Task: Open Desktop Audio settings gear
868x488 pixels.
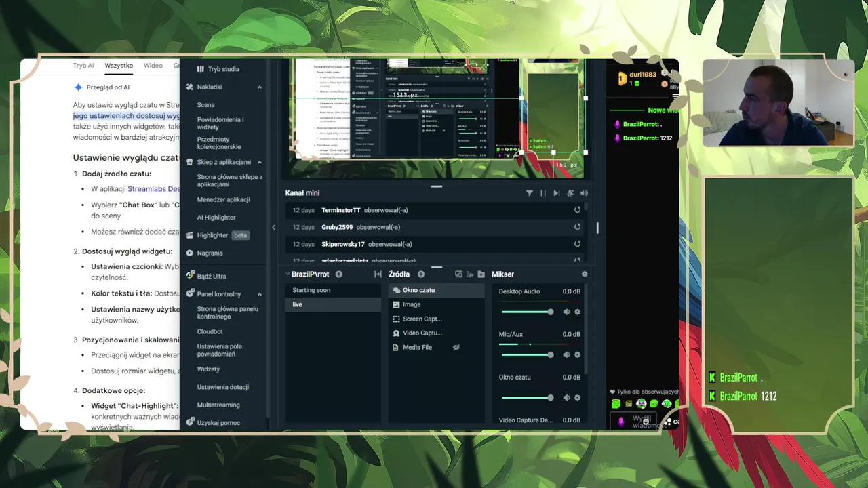Action: 577,312
